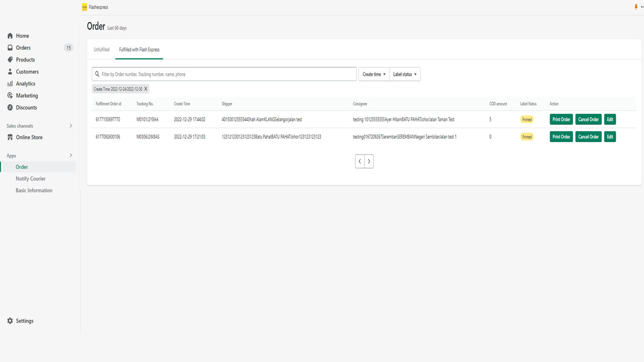Image resolution: width=644 pixels, height=362 pixels.
Task: Click the search magnifier icon in filter box
Action: click(x=97, y=74)
